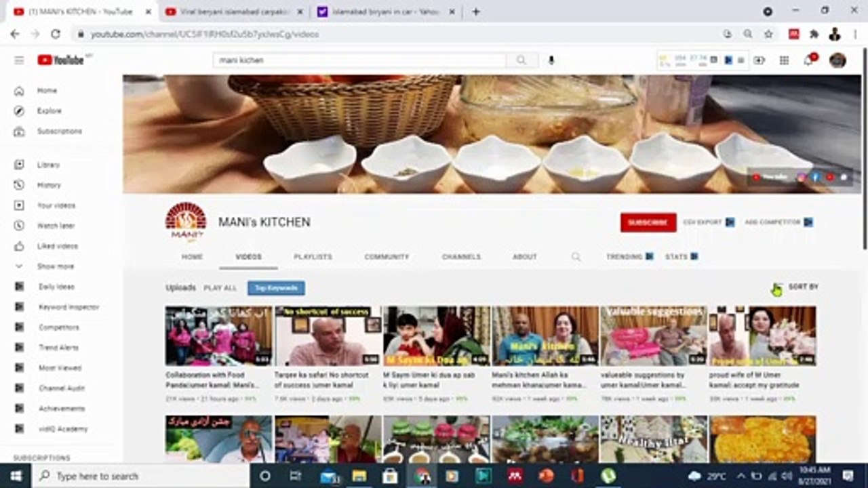Switch to the CHANNELS tab

(461, 257)
